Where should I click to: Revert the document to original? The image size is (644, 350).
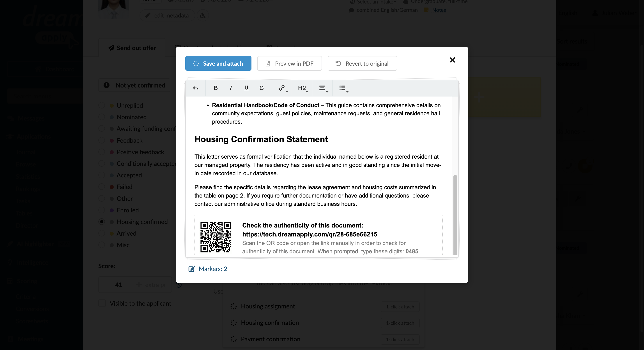tap(362, 63)
